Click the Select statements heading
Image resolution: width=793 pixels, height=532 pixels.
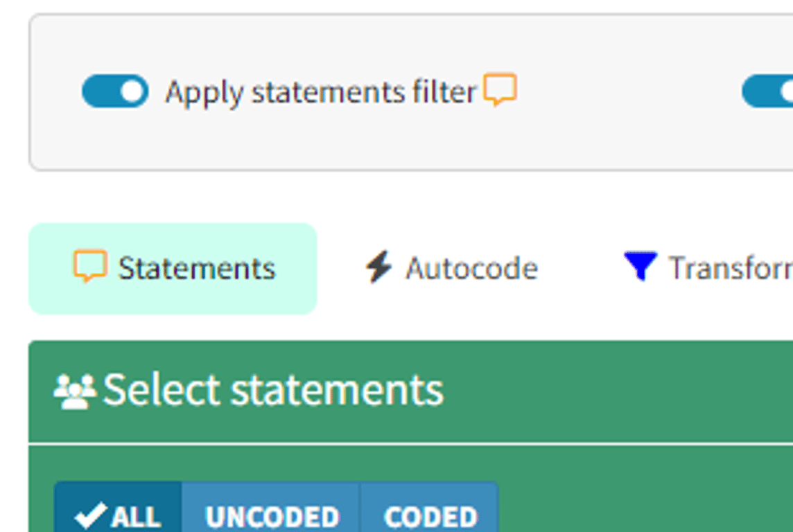point(273,390)
